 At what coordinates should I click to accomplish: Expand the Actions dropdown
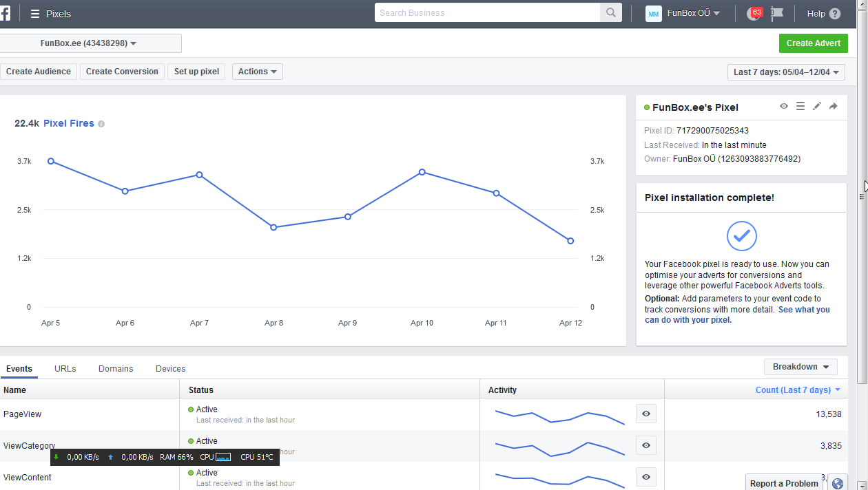tap(258, 72)
